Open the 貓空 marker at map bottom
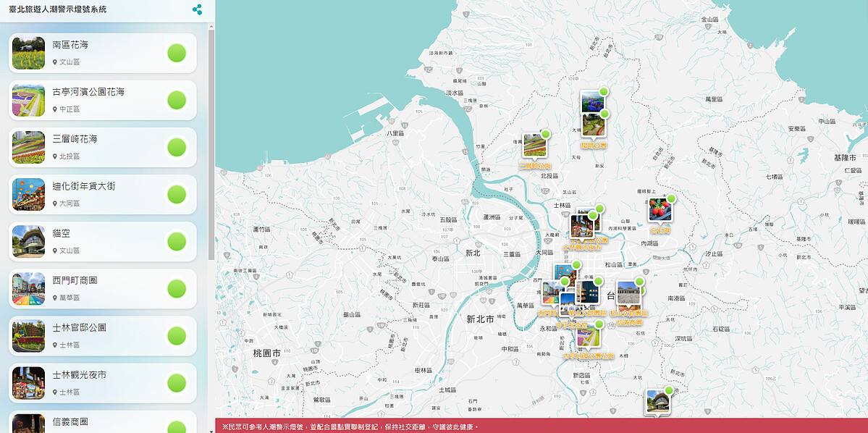This screenshot has height=433, width=868. click(x=658, y=402)
